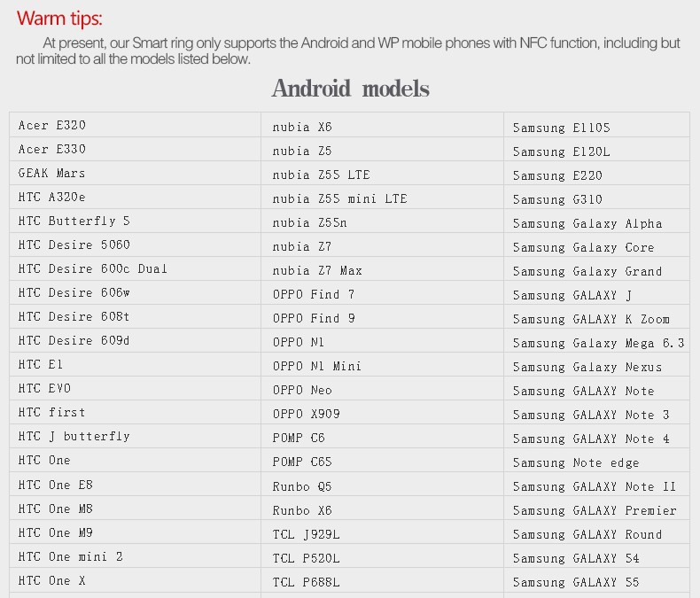This screenshot has height=598, width=700.
Task: Click the OPPO Find 7 cell
Action: point(314,294)
